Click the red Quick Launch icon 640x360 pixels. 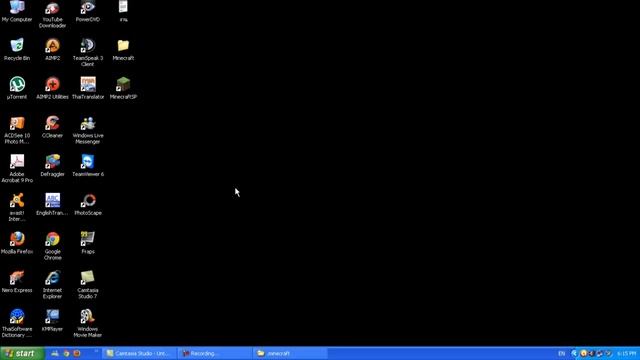(77, 353)
